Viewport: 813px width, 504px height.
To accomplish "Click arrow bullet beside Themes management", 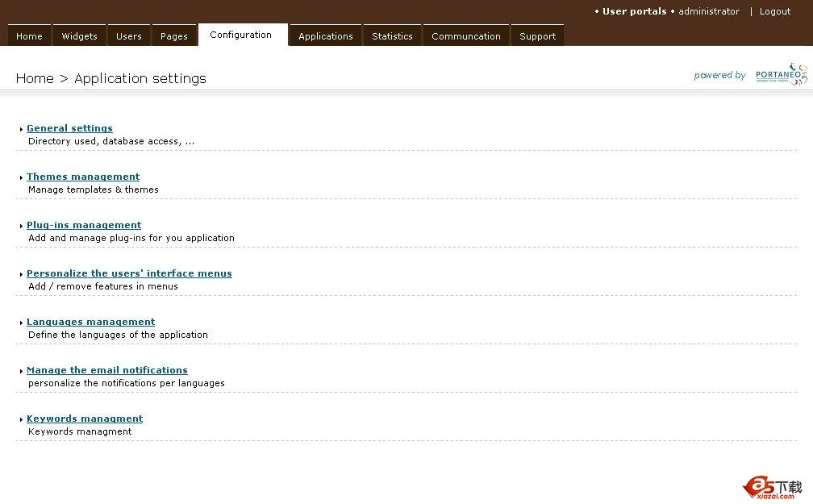I will click(21, 177).
